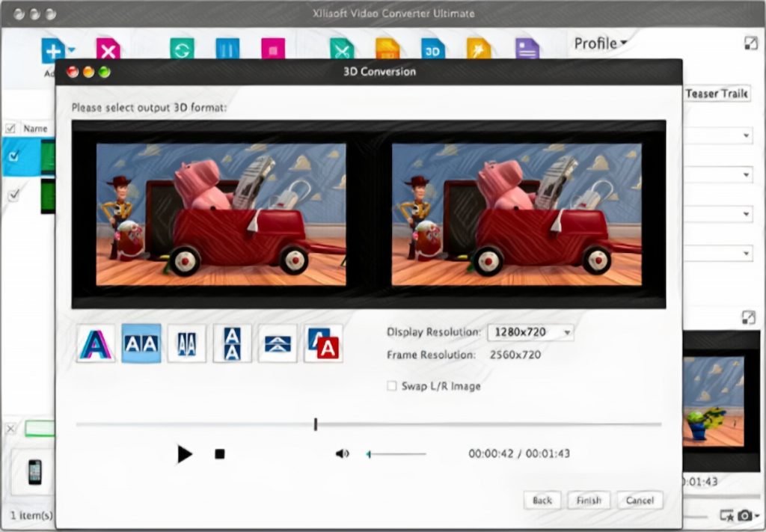Screen dimensions: 766x532
Task: Select the half-width Side by Side format
Action: tap(186, 344)
